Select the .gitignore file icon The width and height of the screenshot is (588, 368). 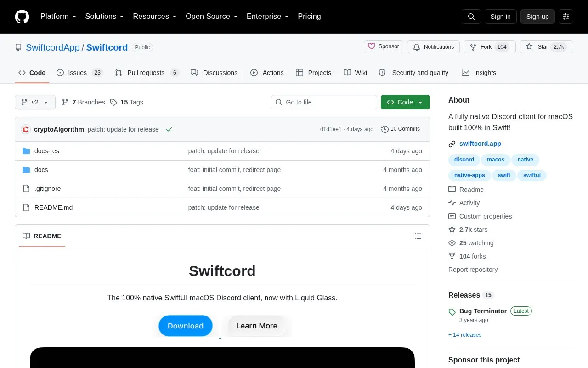[x=26, y=189]
